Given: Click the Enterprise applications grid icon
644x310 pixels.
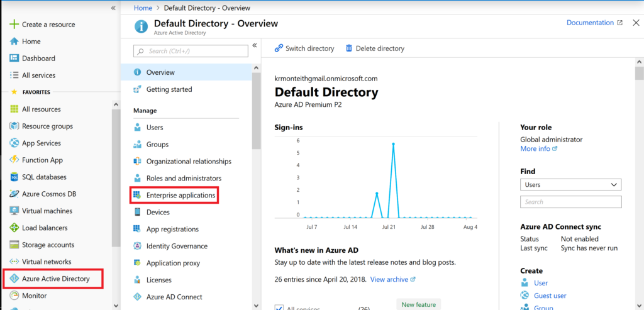Looking at the screenshot, I should [138, 196].
